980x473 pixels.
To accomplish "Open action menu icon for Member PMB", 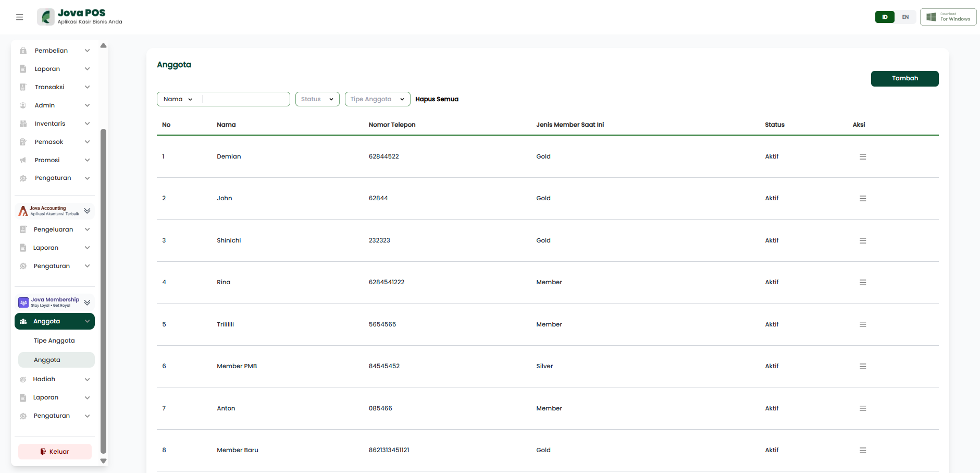I will coord(863,366).
